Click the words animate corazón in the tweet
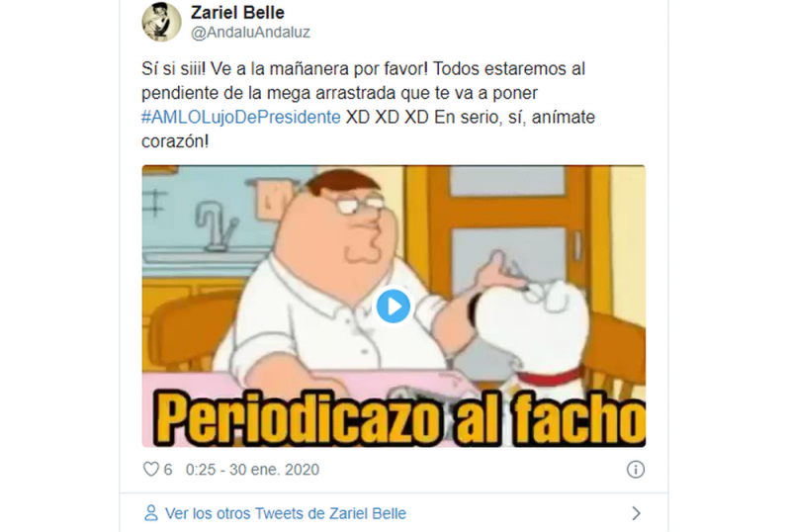 coord(368,130)
